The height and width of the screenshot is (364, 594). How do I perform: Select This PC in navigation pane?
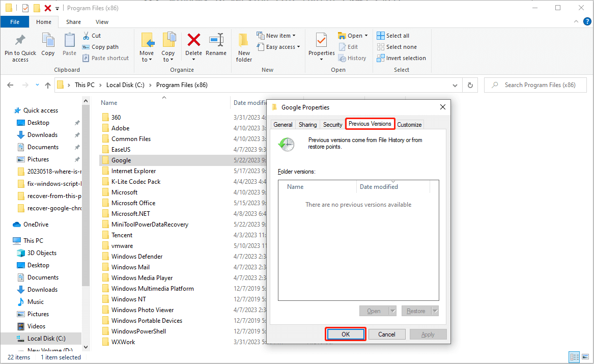[x=33, y=241]
